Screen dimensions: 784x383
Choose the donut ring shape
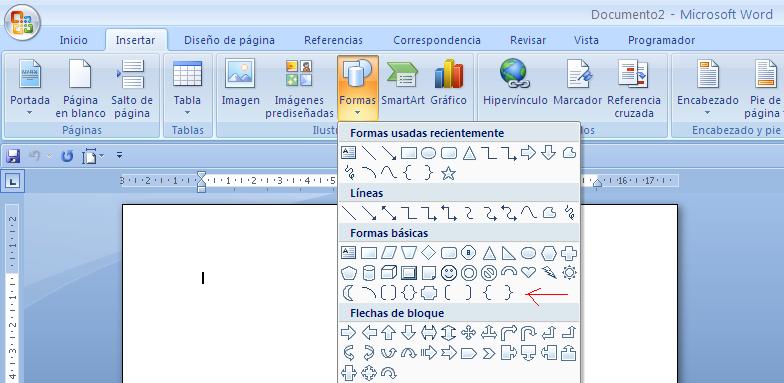click(x=468, y=273)
